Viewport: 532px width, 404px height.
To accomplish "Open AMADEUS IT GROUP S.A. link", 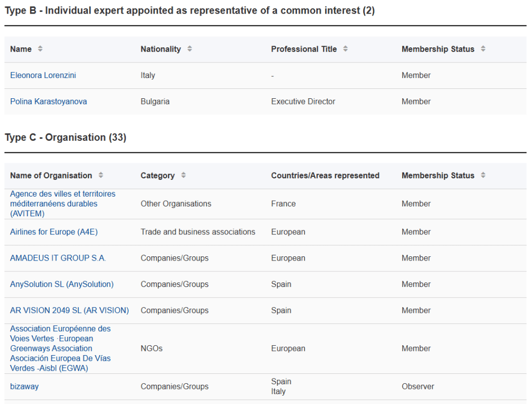I will (58, 258).
